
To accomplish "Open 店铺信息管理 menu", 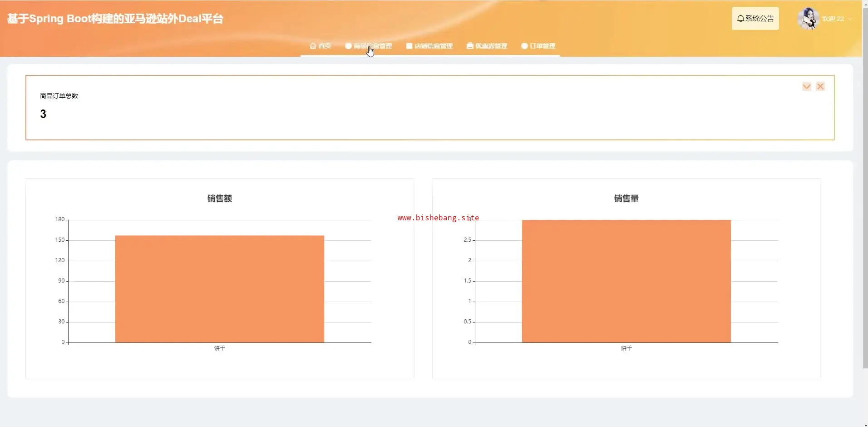I will [x=429, y=46].
